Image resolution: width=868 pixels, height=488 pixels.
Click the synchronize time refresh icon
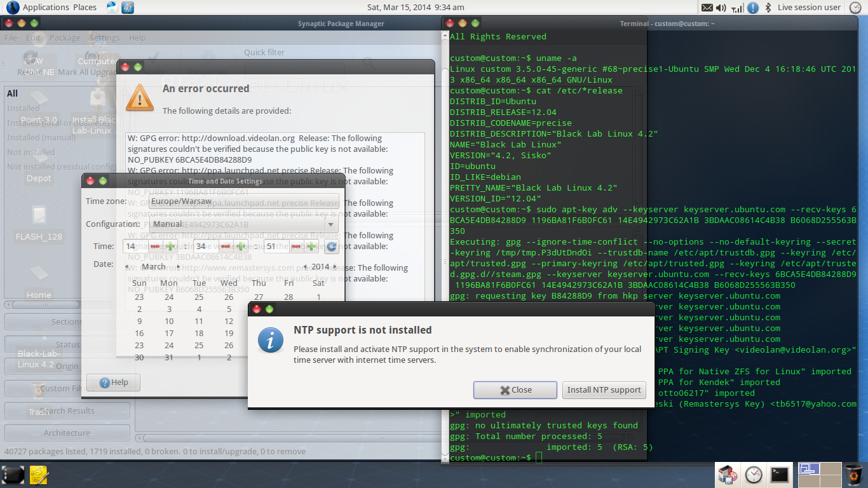point(331,247)
